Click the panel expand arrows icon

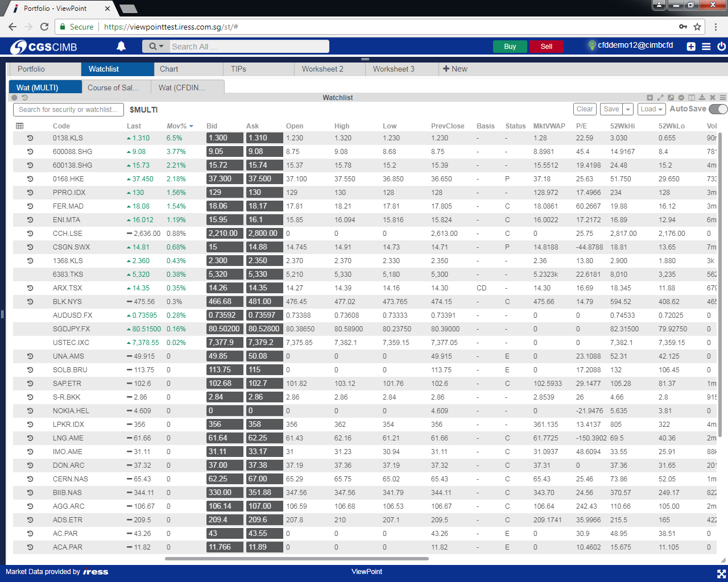tap(660, 98)
